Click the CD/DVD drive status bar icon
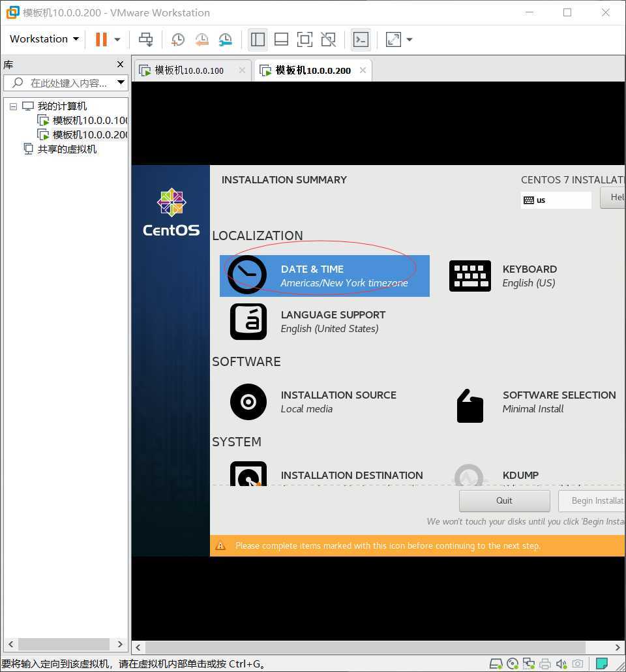The height and width of the screenshot is (672, 626). [x=513, y=664]
